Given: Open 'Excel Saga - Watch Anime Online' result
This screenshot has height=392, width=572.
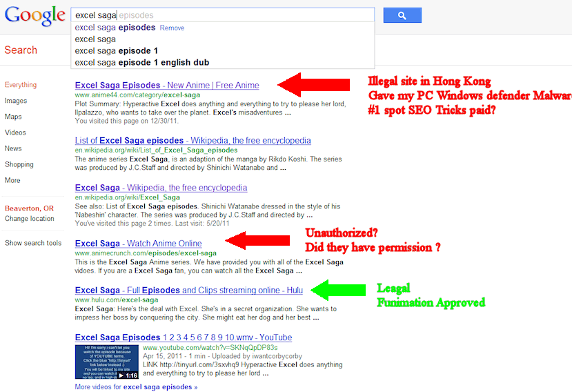Looking at the screenshot, I should 138,244.
